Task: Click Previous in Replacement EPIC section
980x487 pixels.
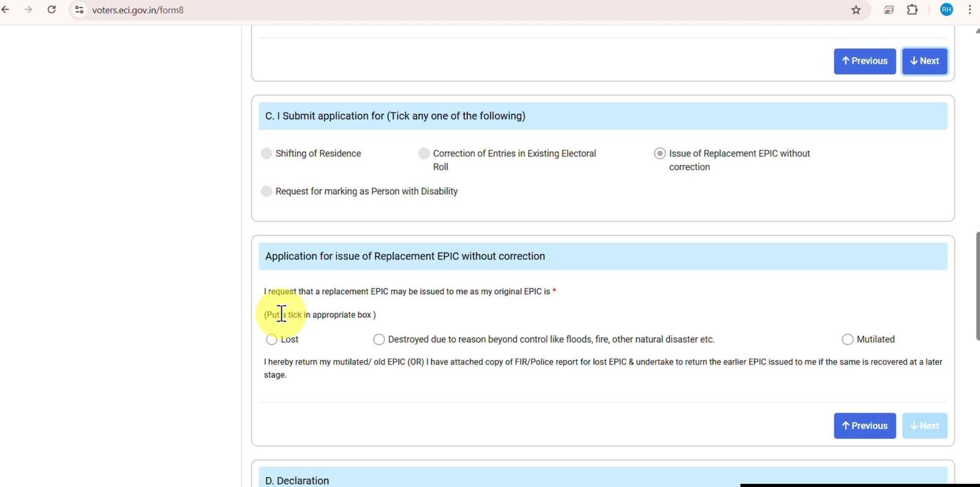Action: (x=864, y=426)
